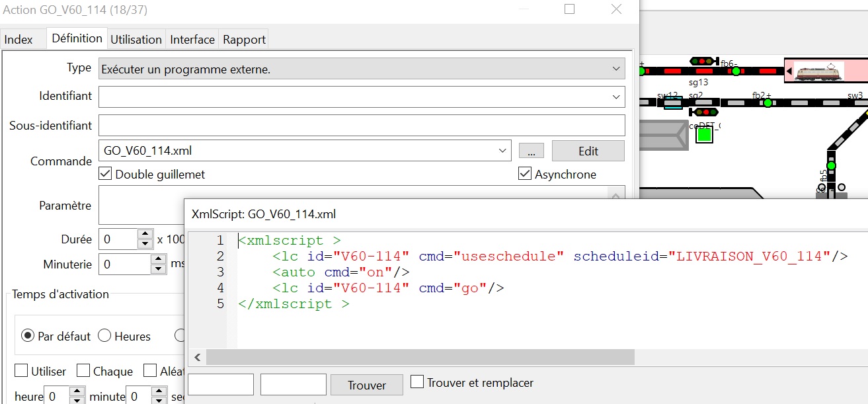Toggle the Double guillemet checkbox

click(x=104, y=175)
